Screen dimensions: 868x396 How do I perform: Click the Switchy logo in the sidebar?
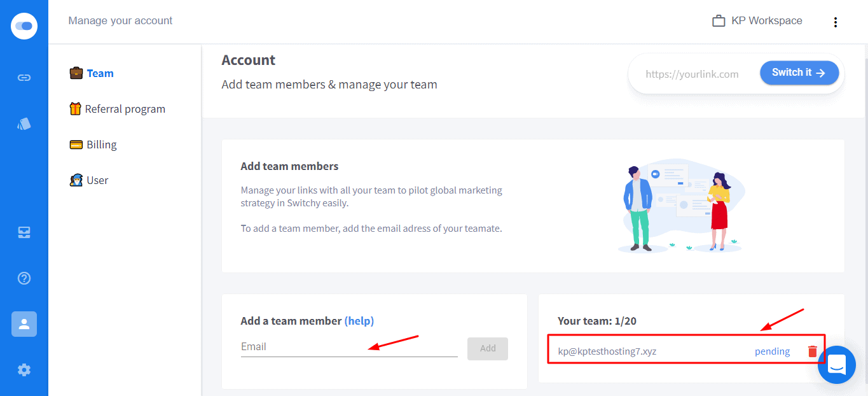(24, 26)
